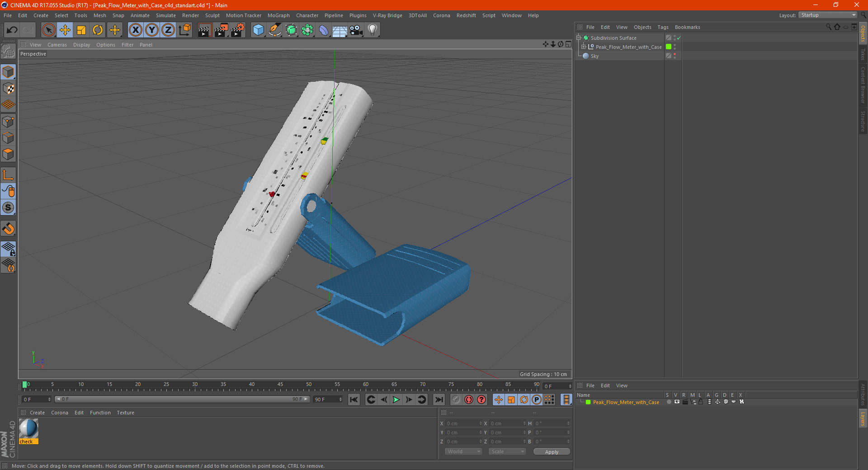868x470 pixels.
Task: Select the check material thumbnail
Action: click(28, 428)
